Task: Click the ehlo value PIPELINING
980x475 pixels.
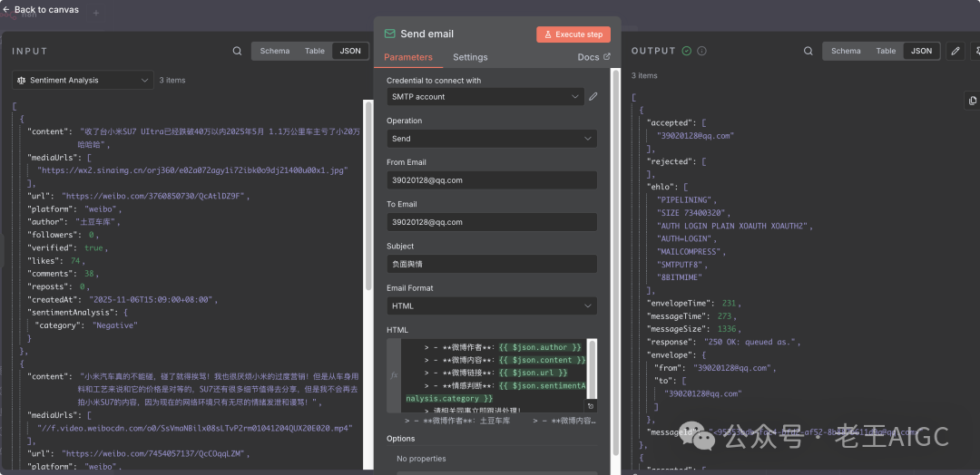Action: coord(684,199)
